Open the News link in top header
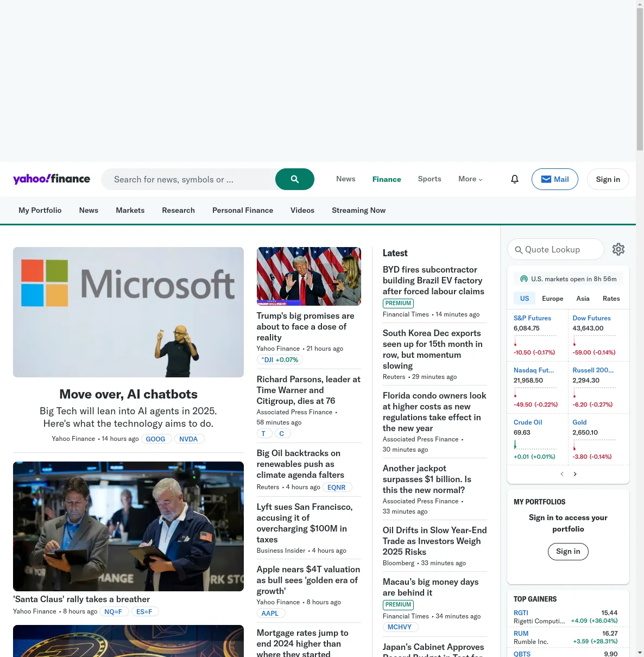 tap(345, 179)
